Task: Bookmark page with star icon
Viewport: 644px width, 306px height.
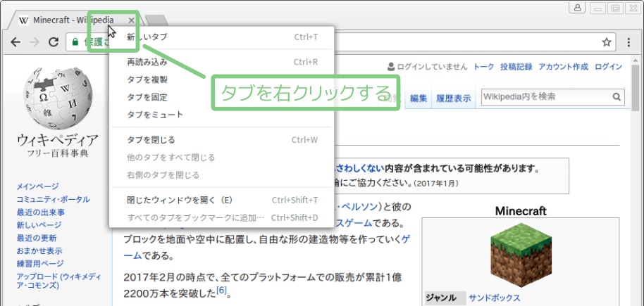Action: pos(606,42)
